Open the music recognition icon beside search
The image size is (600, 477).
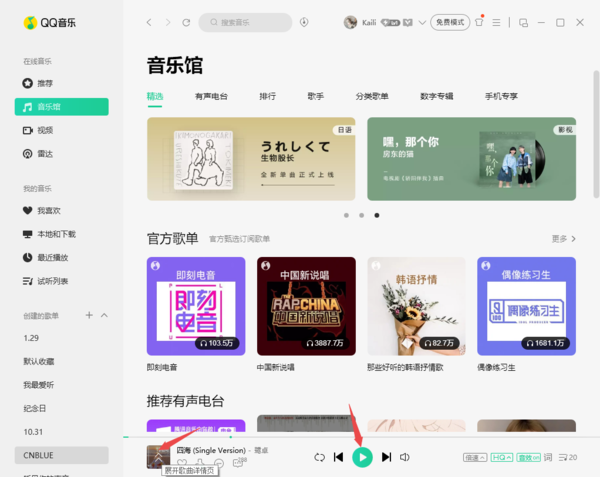(x=304, y=22)
